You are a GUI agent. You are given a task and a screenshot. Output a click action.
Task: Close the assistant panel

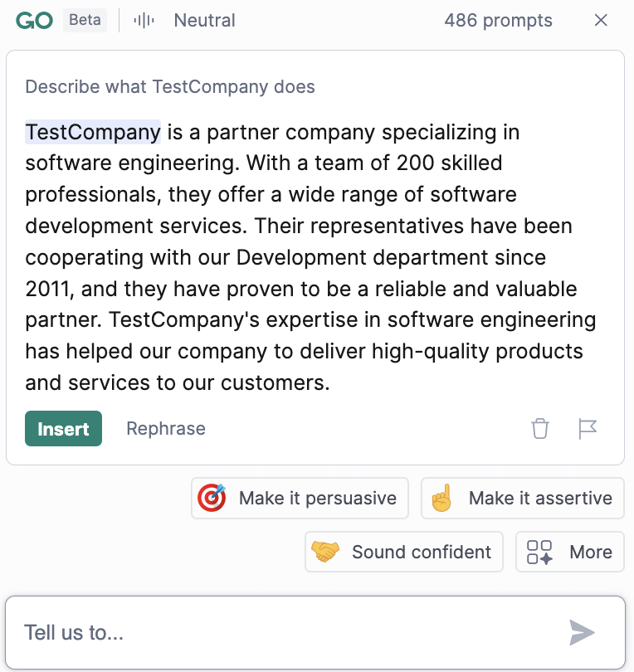click(x=601, y=20)
